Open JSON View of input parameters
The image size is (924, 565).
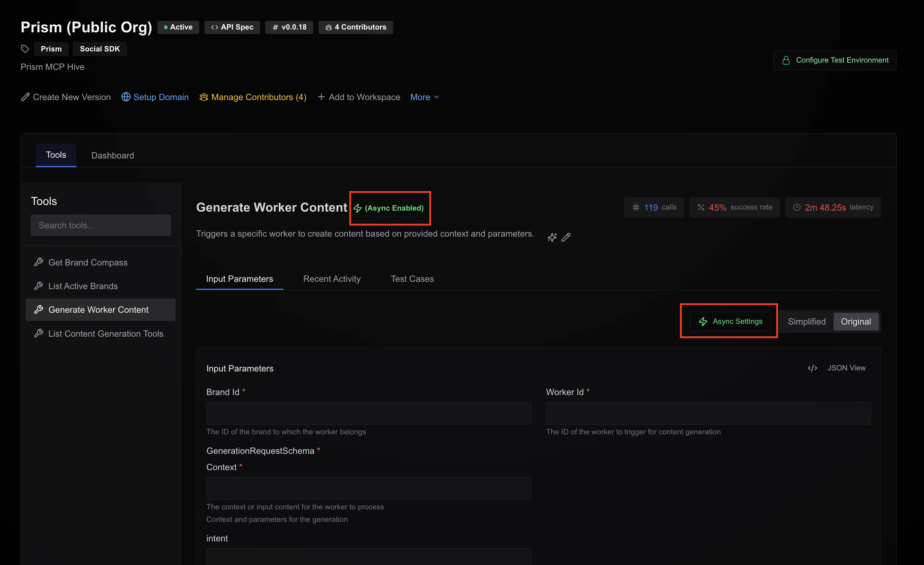[x=837, y=368]
